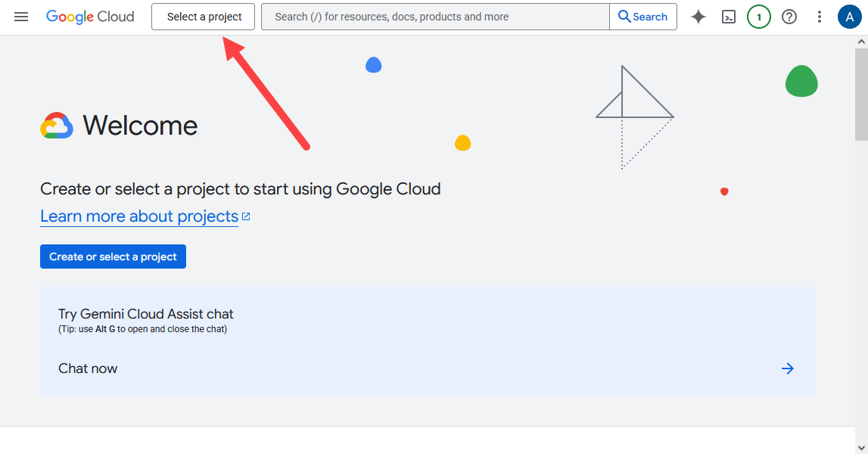Viewport: 868px width, 454px height.
Task: Open Gemini using the sparkle icon
Action: coord(698,17)
